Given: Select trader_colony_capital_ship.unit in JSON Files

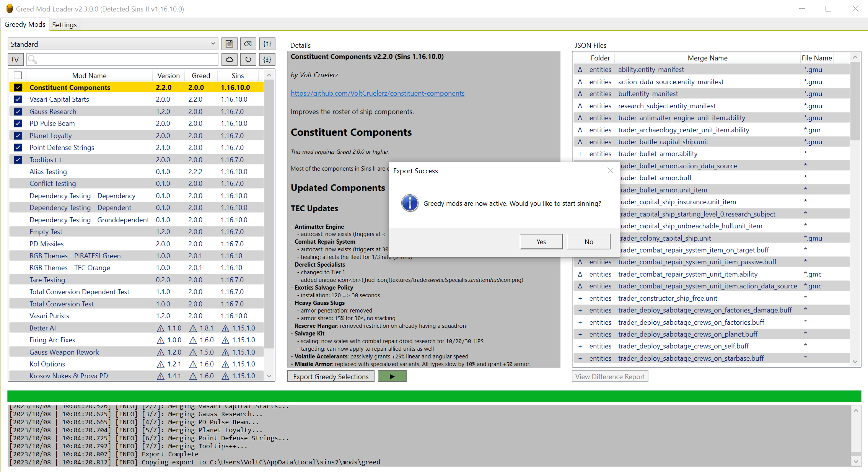Looking at the screenshot, I should click(x=712, y=238).
